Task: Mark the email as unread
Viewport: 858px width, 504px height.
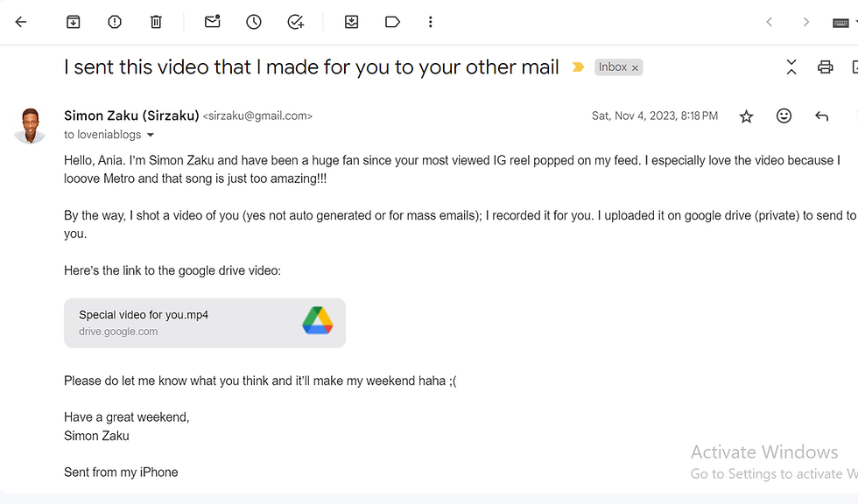Action: pyautogui.click(x=213, y=22)
